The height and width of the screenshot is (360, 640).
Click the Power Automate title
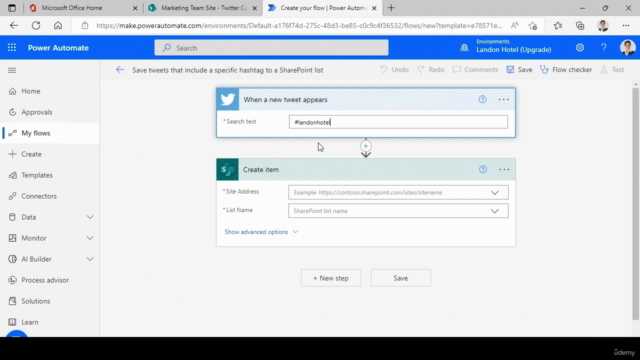pos(58,48)
